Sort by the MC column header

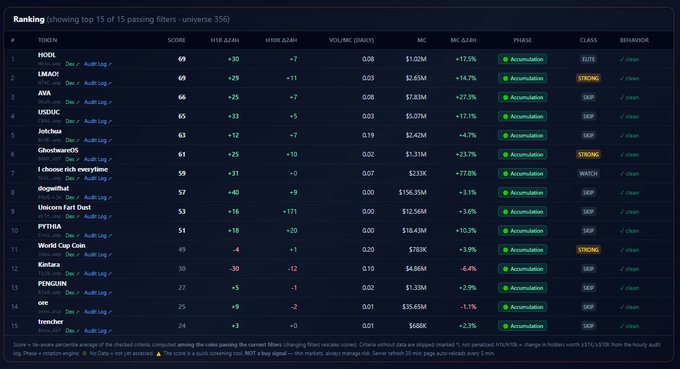[x=422, y=40]
